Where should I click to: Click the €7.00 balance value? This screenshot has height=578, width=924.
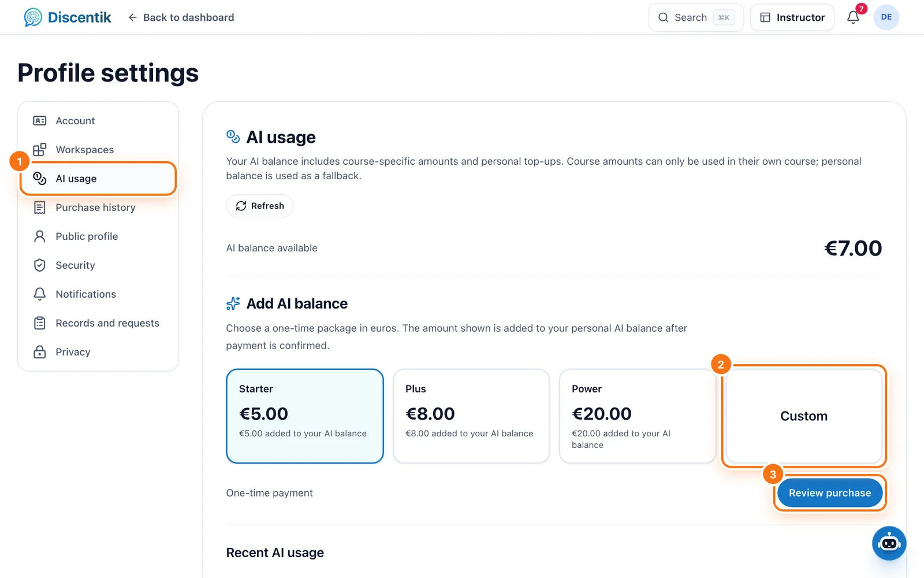tap(853, 248)
